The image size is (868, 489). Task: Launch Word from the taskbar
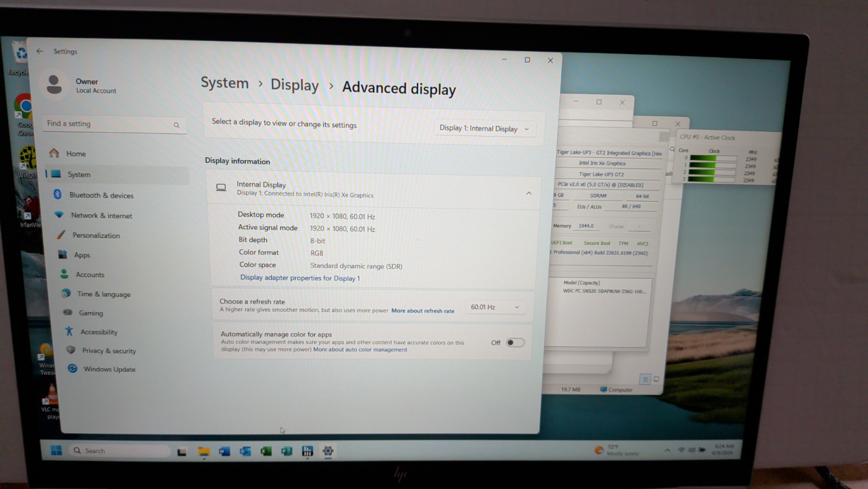224,451
